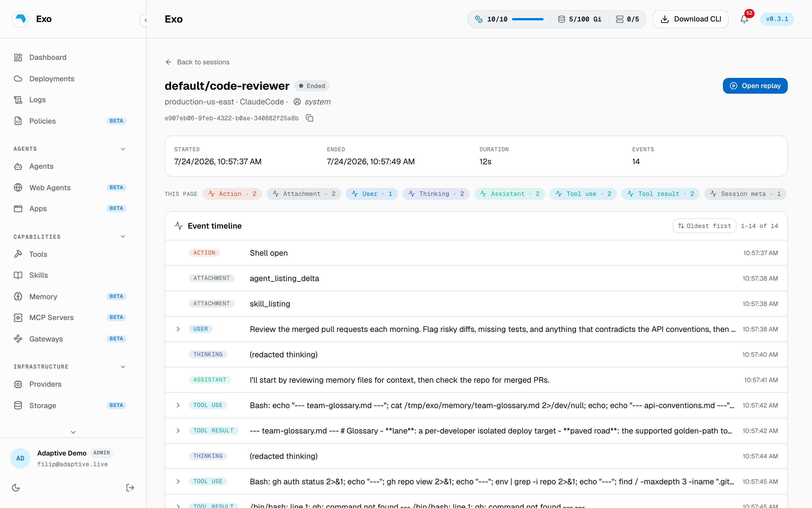812x508 pixels.
Task: Select the ASSISTANT memory files message
Action: (x=476, y=380)
